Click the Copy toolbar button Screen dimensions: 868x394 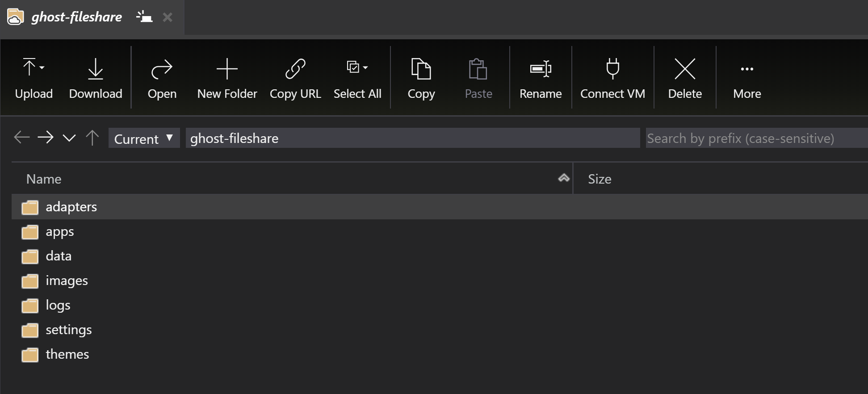(421, 78)
